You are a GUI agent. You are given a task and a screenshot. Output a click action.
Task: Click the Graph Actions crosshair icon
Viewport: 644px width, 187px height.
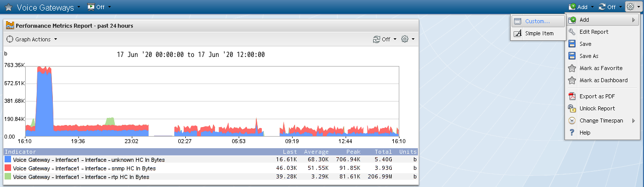(10, 39)
